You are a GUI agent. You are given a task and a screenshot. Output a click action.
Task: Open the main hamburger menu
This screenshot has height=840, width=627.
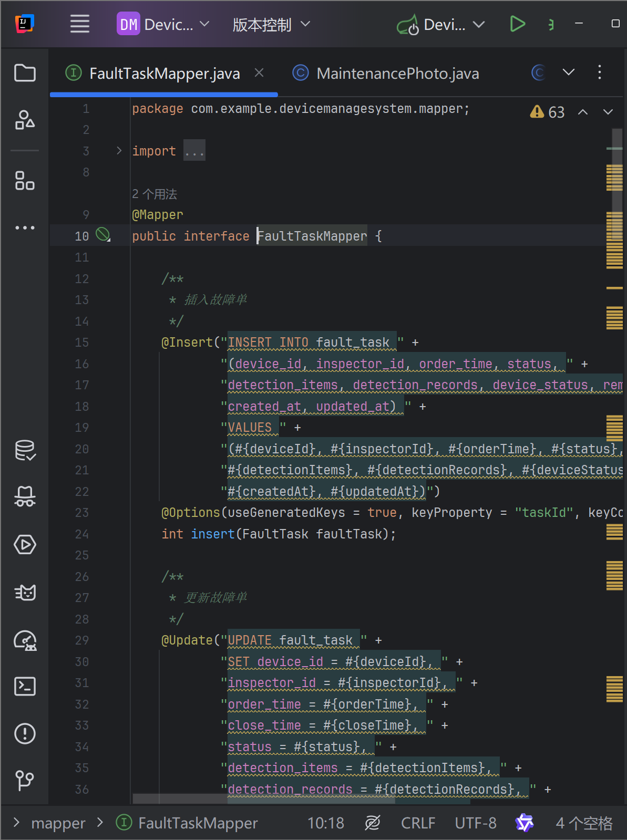pyautogui.click(x=80, y=24)
